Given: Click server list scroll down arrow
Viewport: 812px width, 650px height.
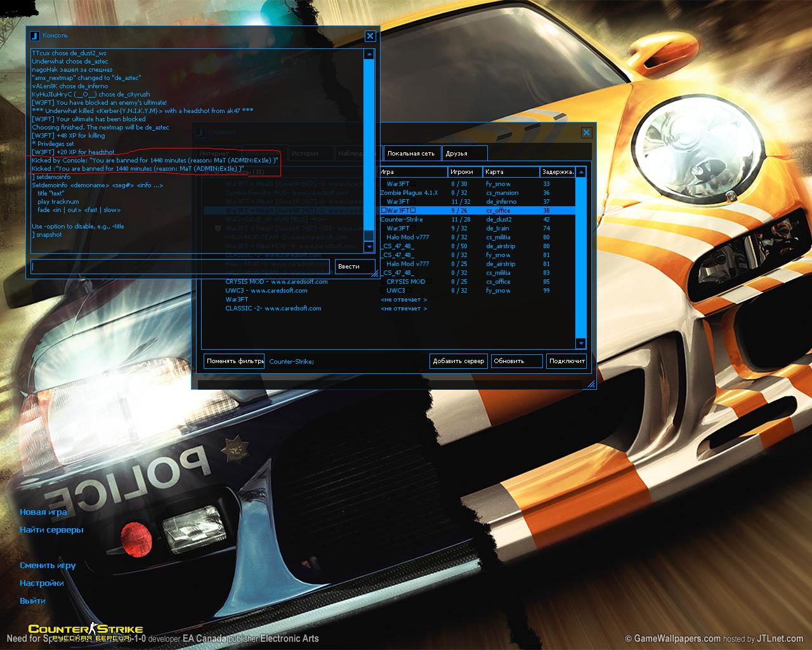Looking at the screenshot, I should pyautogui.click(x=580, y=343).
